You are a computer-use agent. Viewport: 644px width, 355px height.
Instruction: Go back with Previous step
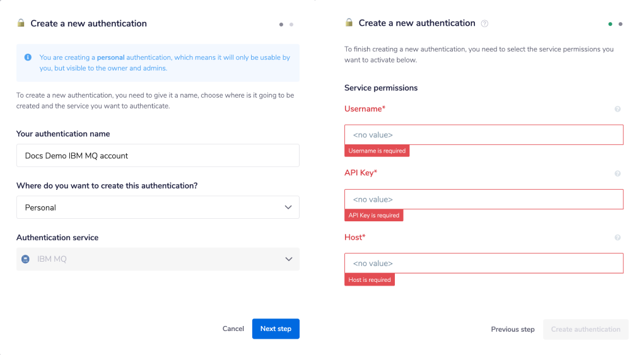click(513, 329)
